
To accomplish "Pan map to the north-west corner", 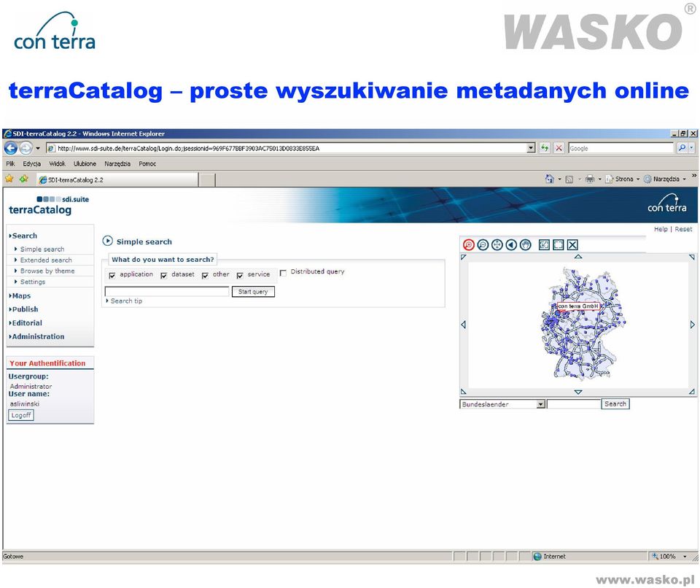I will [464, 257].
